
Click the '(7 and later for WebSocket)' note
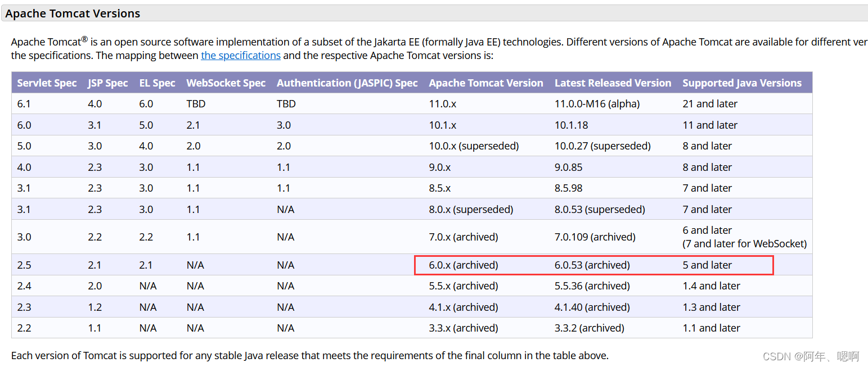745,244
